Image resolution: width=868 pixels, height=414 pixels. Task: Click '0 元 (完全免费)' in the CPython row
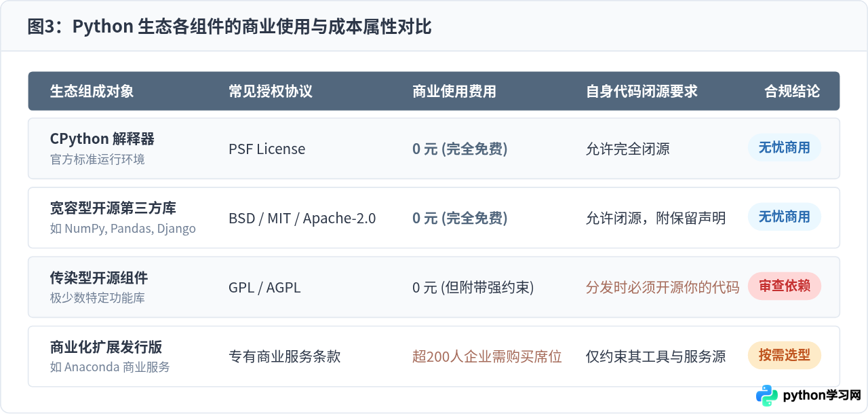(x=460, y=149)
